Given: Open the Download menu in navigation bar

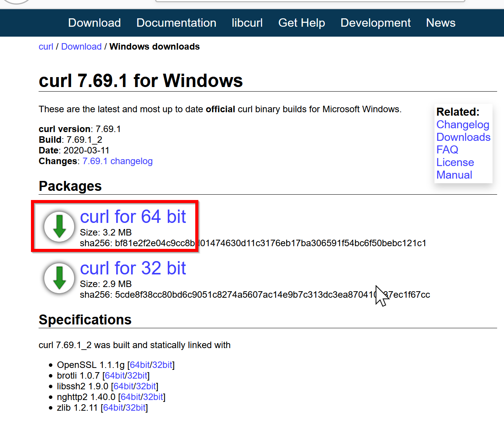Looking at the screenshot, I should click(x=94, y=23).
